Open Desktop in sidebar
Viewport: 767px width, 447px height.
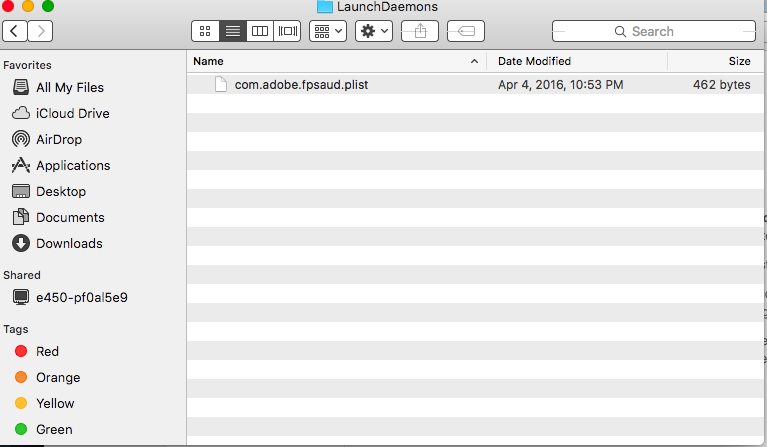click(61, 191)
